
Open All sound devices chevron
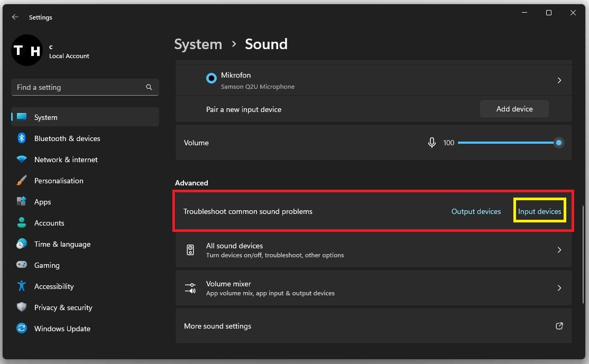559,250
